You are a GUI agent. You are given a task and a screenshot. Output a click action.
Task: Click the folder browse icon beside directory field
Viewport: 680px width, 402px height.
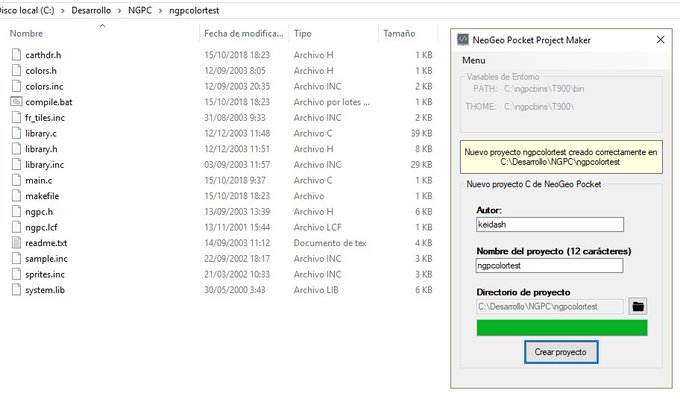click(637, 306)
